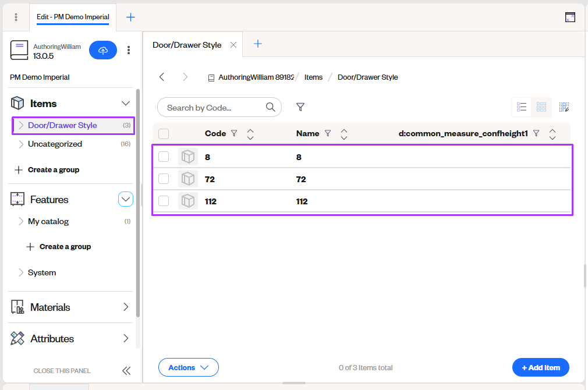Click the Add Item button
This screenshot has width=588, height=390.
click(x=540, y=367)
